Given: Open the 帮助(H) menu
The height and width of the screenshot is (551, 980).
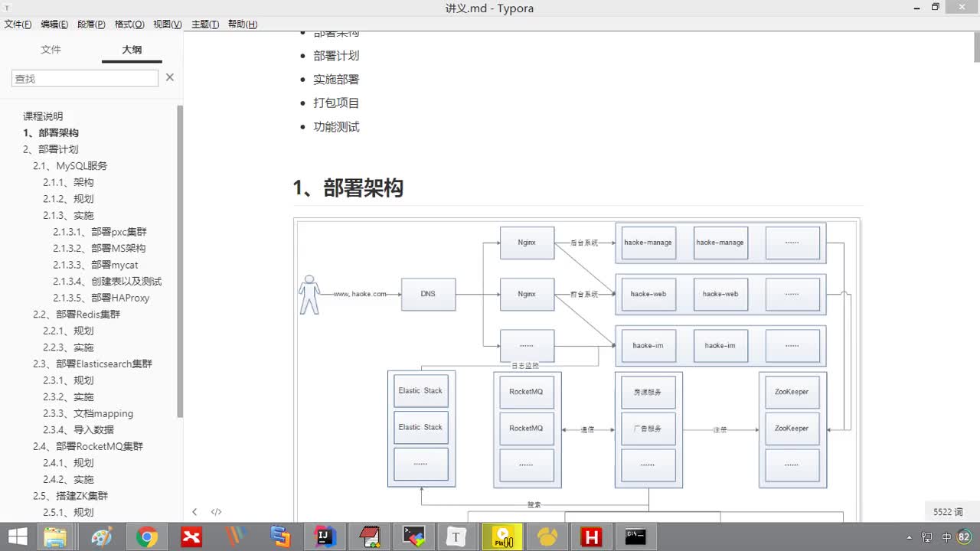Looking at the screenshot, I should [x=242, y=24].
